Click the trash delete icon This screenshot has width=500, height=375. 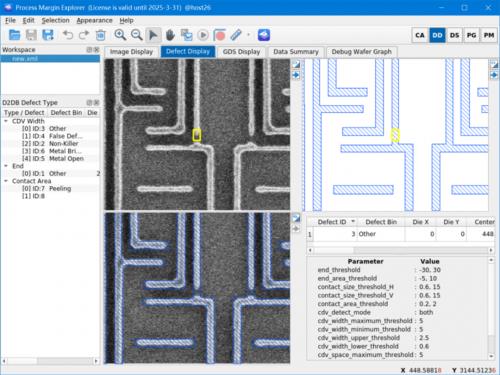[x=101, y=35]
